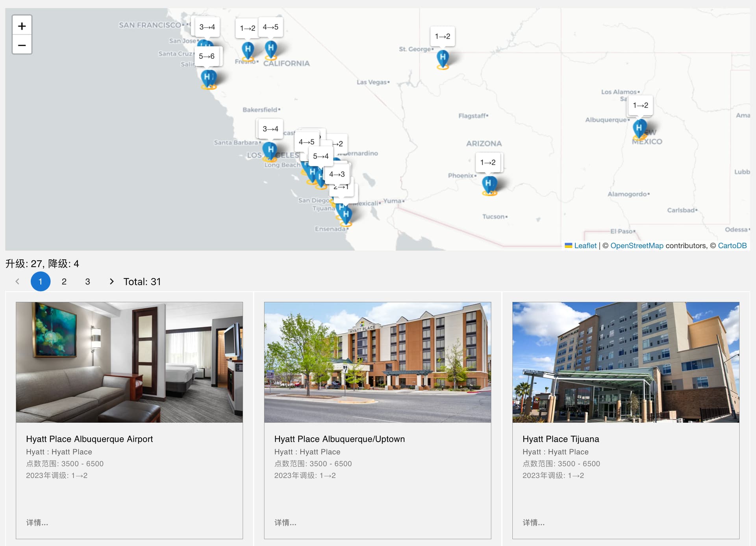The width and height of the screenshot is (756, 546).
Task: Go to page 3
Action: (88, 281)
